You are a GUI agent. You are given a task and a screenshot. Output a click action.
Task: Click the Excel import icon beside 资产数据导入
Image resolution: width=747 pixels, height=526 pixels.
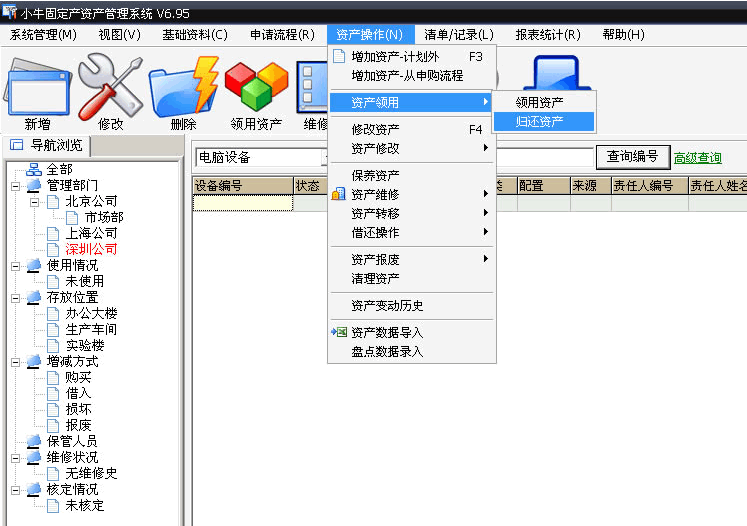pyautogui.click(x=339, y=332)
